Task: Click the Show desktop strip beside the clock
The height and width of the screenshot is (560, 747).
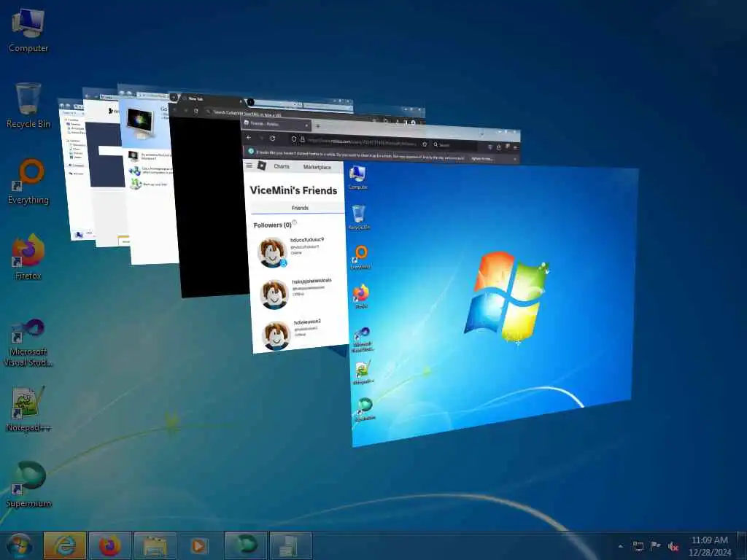Action: [x=743, y=545]
